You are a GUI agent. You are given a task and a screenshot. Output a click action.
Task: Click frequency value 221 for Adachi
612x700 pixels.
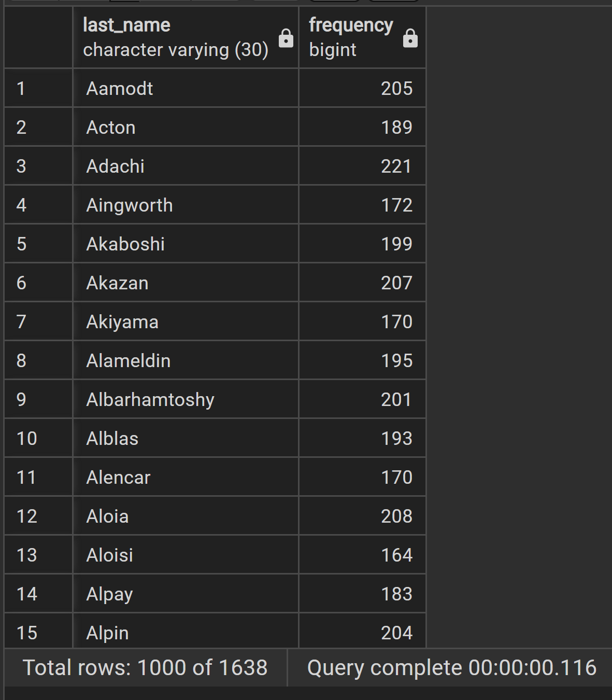click(x=362, y=166)
